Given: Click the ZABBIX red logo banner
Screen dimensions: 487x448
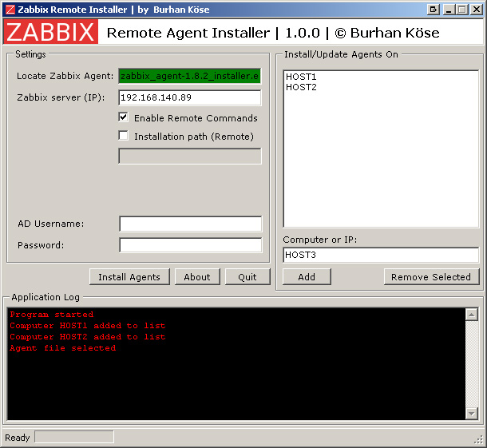Looking at the screenshot, I should pos(51,32).
